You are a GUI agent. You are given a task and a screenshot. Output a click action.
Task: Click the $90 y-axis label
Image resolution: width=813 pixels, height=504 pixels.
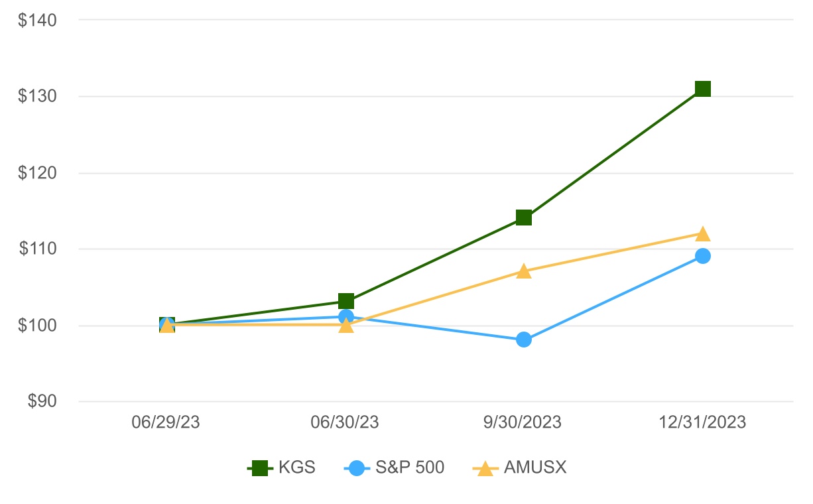[41, 401]
